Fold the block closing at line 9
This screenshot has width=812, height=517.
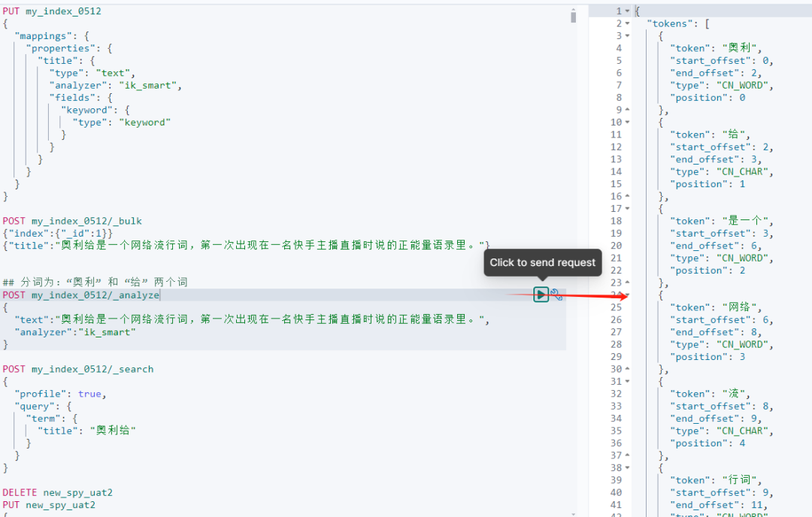[627, 110]
